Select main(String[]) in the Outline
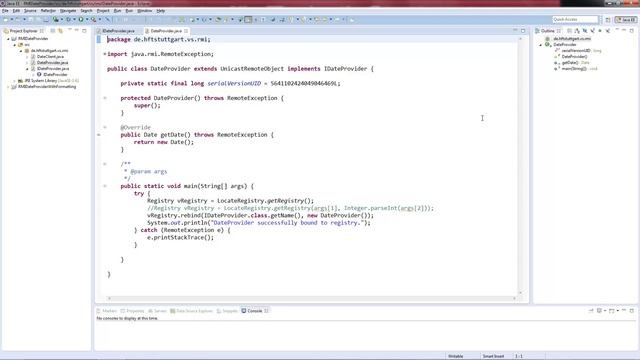The width and height of the screenshot is (640, 360). pyautogui.click(x=574, y=69)
